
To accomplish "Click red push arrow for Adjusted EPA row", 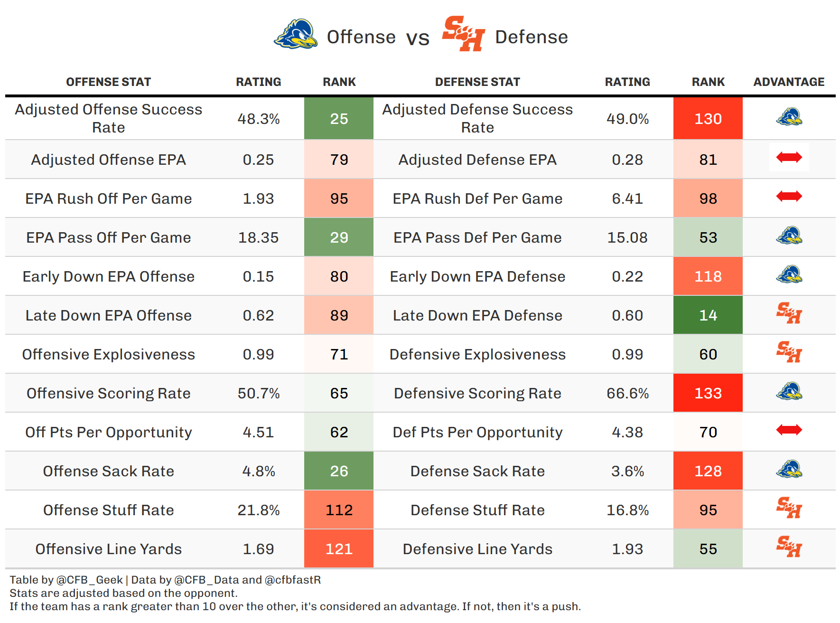I will click(x=789, y=157).
